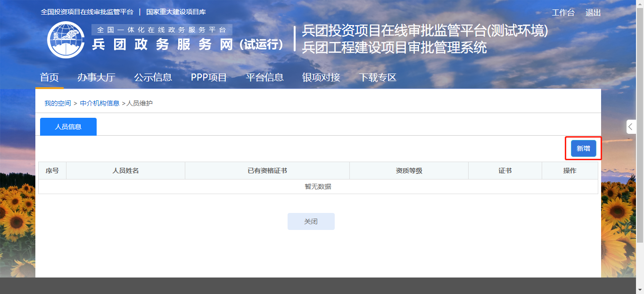Open the 下载专区 menu item
Image resolution: width=644 pixels, height=294 pixels.
coord(378,78)
